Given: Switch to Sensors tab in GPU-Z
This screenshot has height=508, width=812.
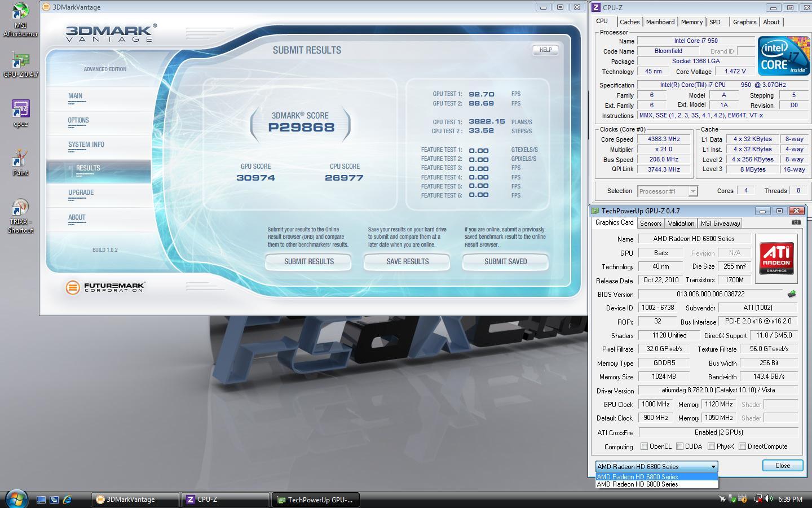Looking at the screenshot, I should click(x=651, y=224).
